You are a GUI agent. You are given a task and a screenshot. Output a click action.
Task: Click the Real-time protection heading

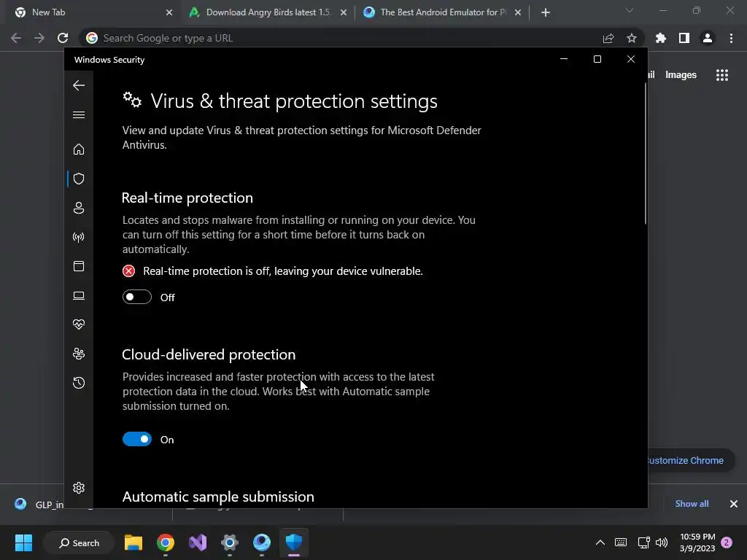[x=187, y=198]
